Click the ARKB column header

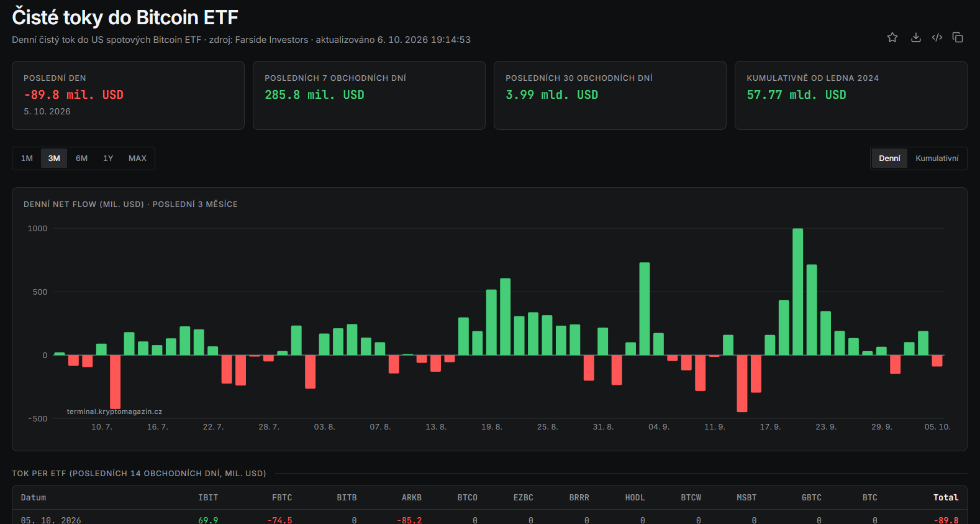click(412, 498)
